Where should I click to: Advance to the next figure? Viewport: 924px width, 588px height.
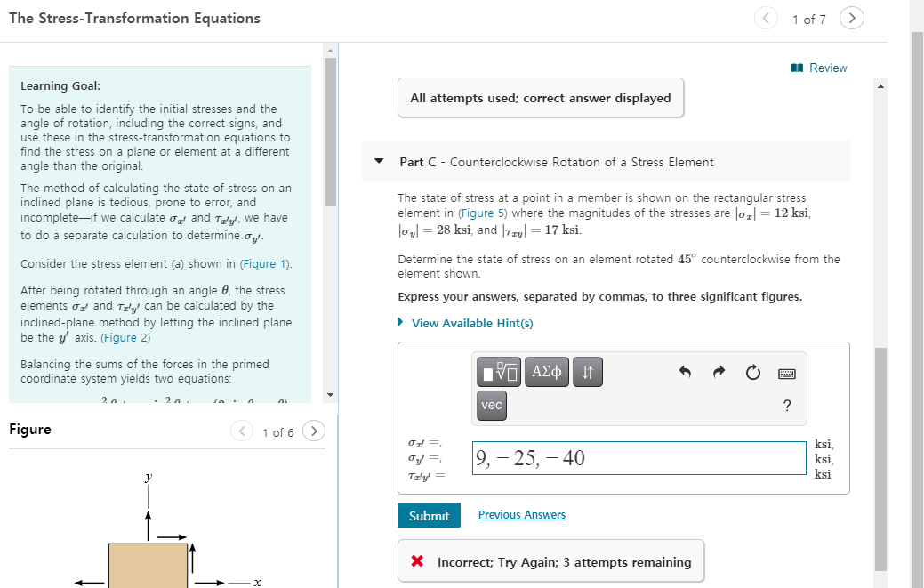314,431
